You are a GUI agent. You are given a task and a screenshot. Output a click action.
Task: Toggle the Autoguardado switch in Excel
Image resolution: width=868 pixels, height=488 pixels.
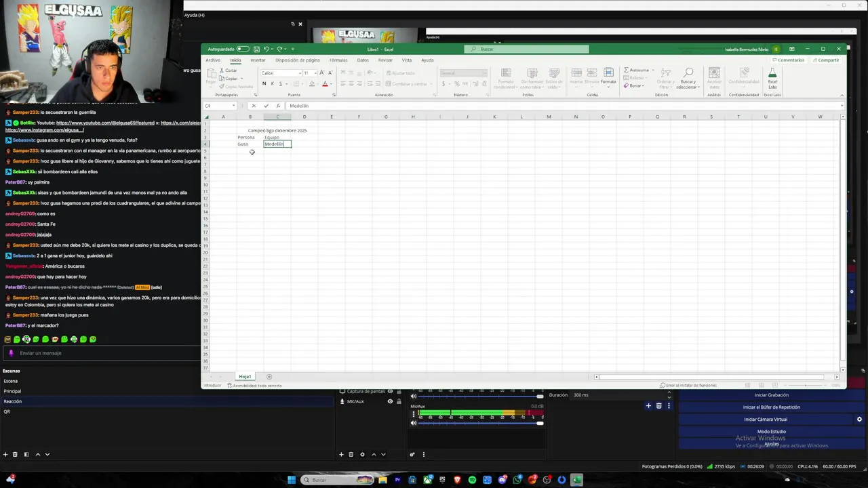click(x=243, y=49)
